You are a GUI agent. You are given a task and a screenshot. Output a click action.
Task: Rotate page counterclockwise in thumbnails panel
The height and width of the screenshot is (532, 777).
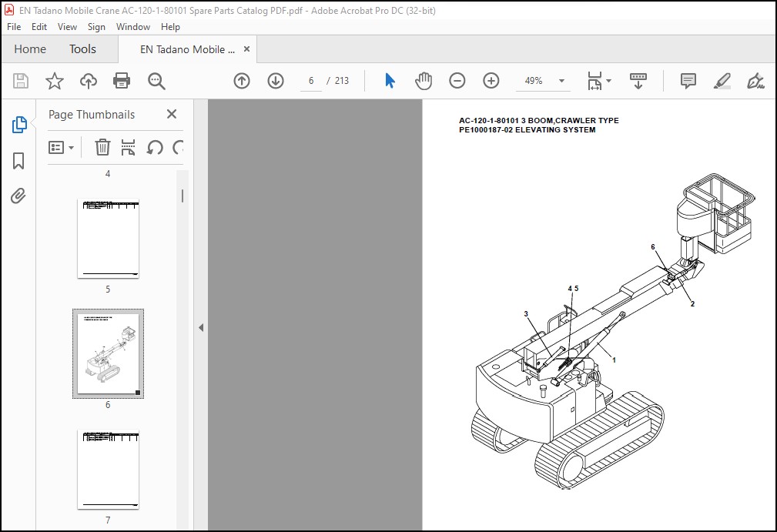click(155, 147)
